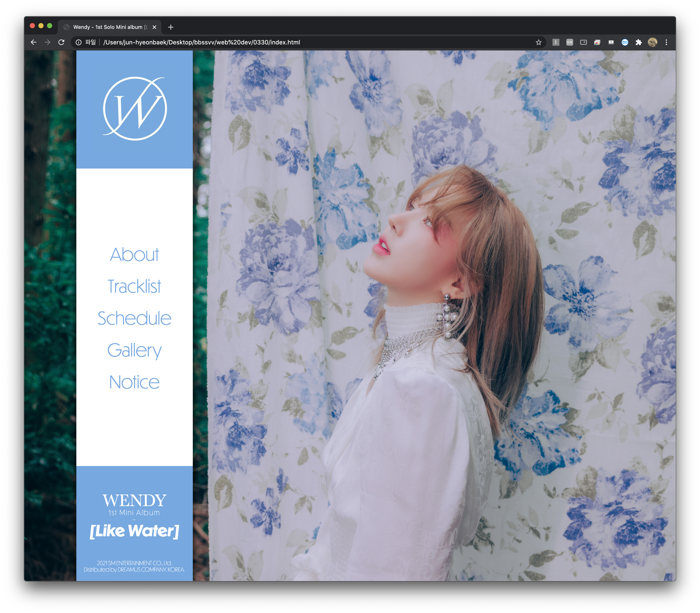Select the Wendy - 1st Solo Mini album tab
The image size is (700, 613).
(108, 27)
